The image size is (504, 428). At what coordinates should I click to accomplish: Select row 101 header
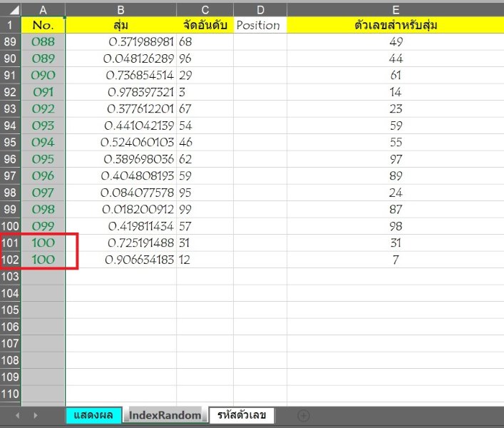tap(11, 243)
